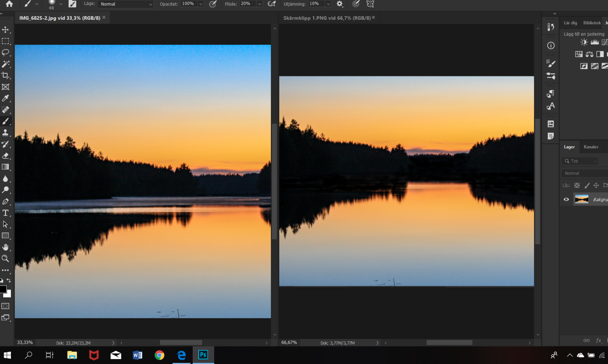Select the Horizontal Type tool

(x=5, y=213)
